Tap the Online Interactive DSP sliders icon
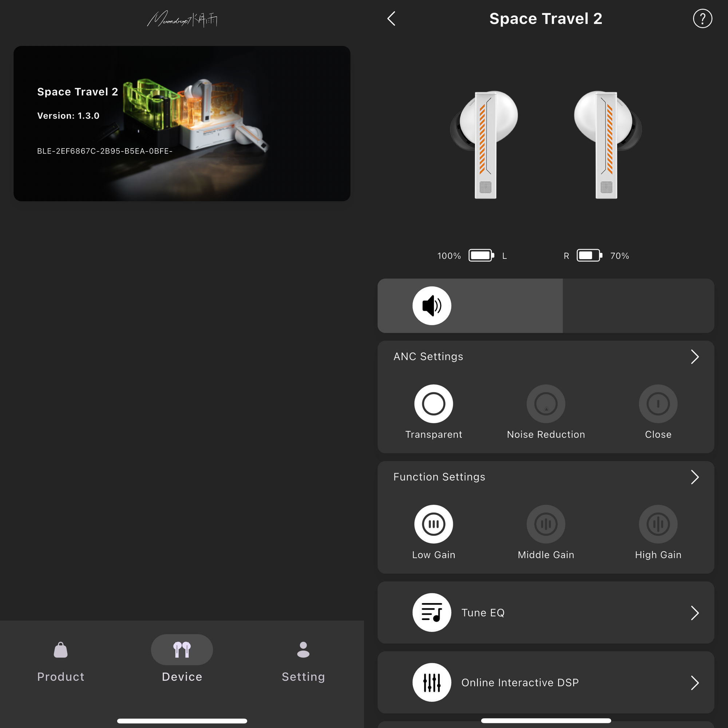 (x=431, y=682)
